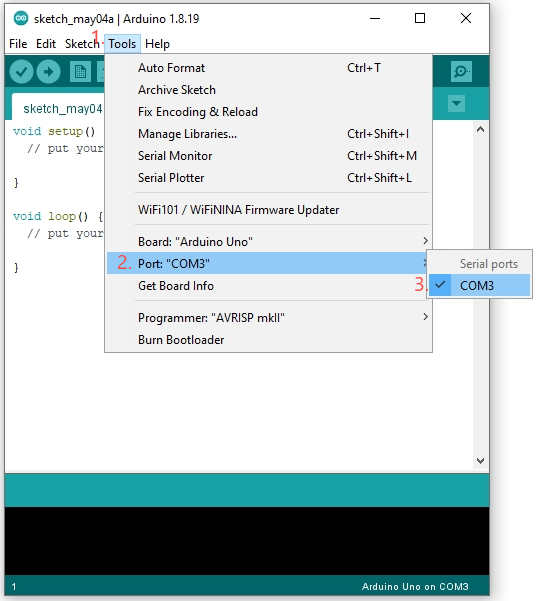Open the File menu
The height and width of the screenshot is (601, 537).
(18, 44)
